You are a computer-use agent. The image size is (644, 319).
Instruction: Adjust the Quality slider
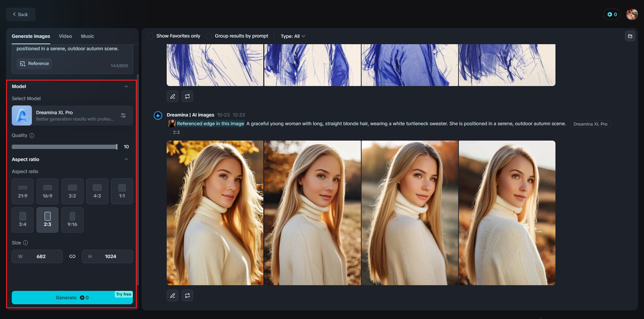pyautogui.click(x=64, y=147)
